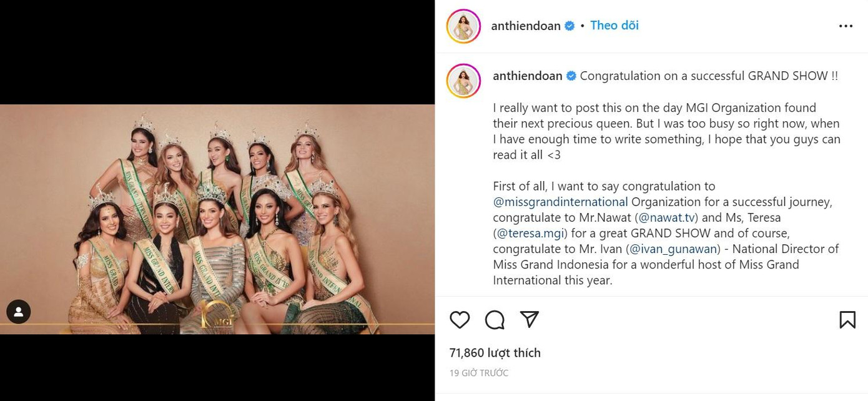
Task: View who liked via 71,860 lượt thích
Action: tap(495, 353)
